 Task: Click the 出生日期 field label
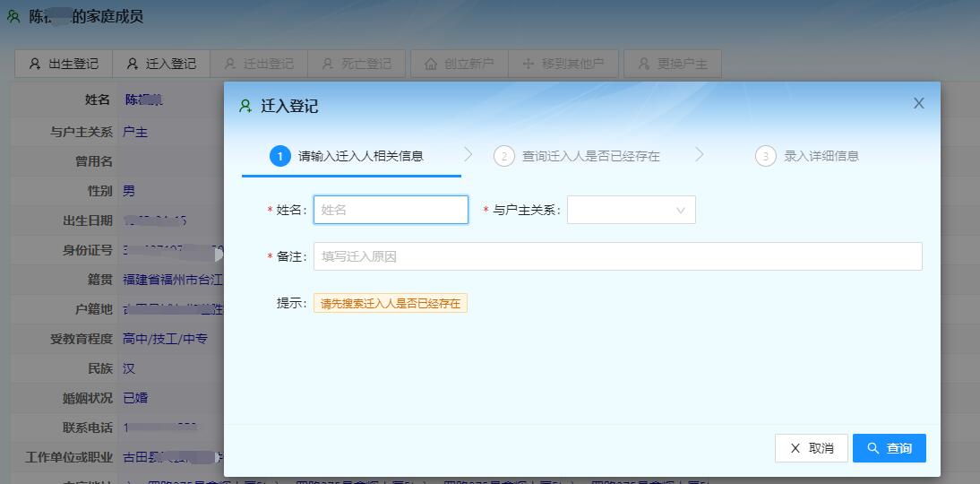88,220
